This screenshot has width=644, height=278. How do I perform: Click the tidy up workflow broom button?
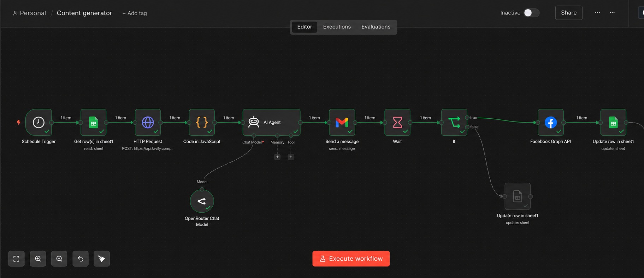click(102, 259)
